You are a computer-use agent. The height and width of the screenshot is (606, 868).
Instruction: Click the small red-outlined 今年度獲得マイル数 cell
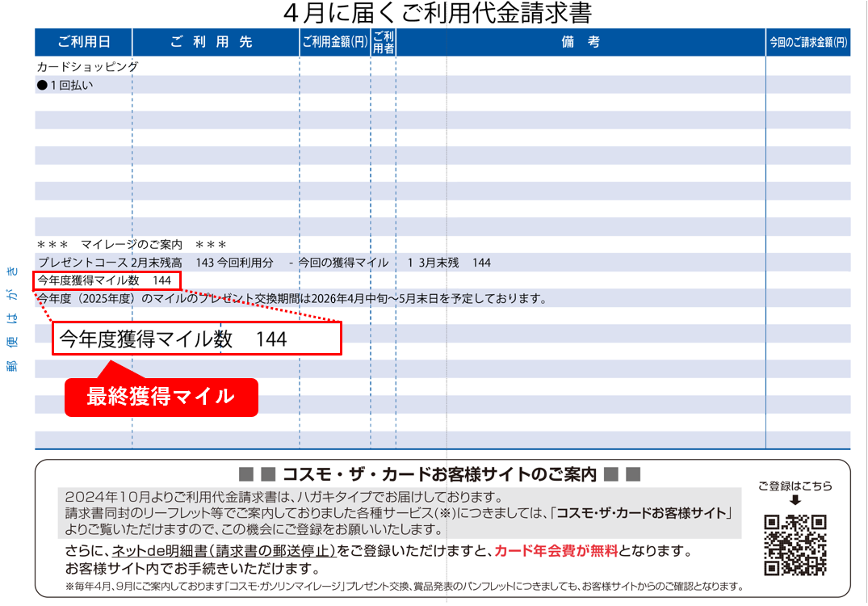[107, 280]
